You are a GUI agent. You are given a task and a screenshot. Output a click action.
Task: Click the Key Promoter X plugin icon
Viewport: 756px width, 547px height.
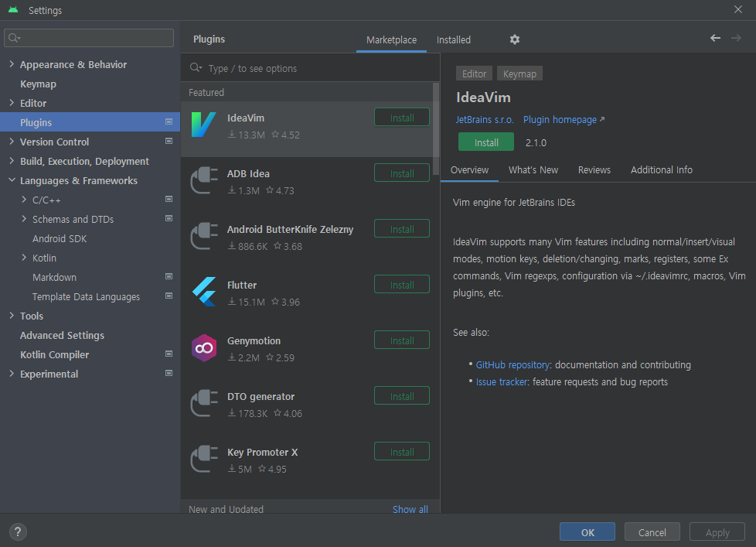tap(203, 459)
